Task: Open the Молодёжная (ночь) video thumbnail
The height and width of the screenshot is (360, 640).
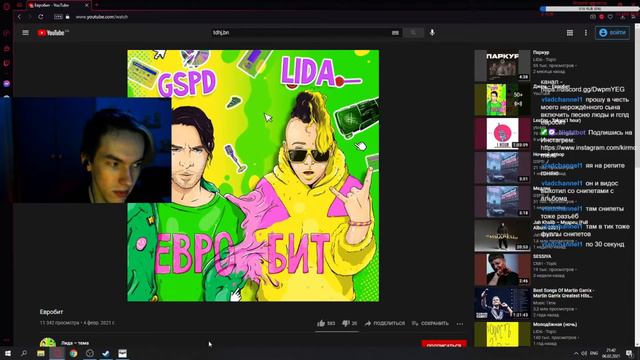Action: click(502, 334)
